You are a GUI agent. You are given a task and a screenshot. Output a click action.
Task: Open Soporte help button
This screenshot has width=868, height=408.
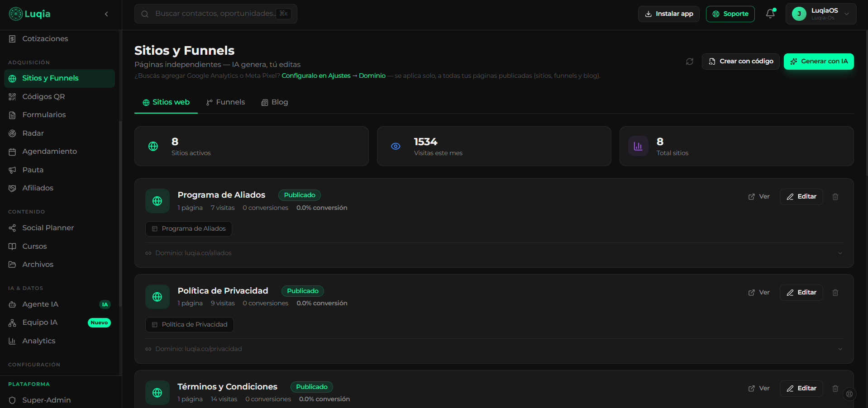(730, 14)
